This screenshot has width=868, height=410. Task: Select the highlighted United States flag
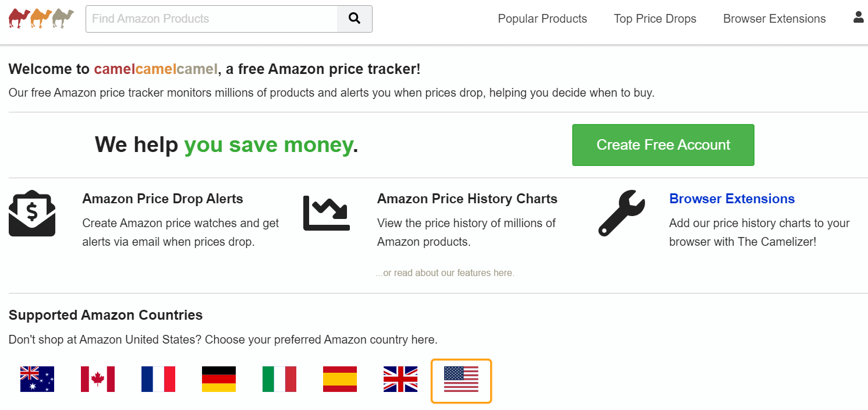(461, 379)
